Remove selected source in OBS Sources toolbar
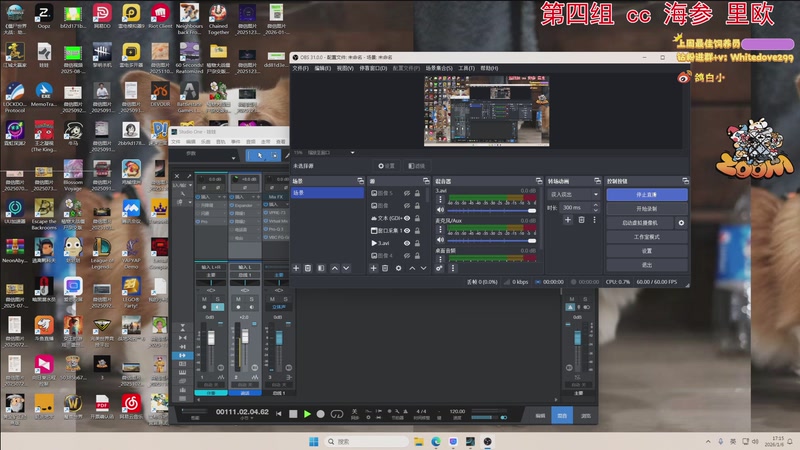Viewport: 800px width, 450px height. (x=385, y=268)
